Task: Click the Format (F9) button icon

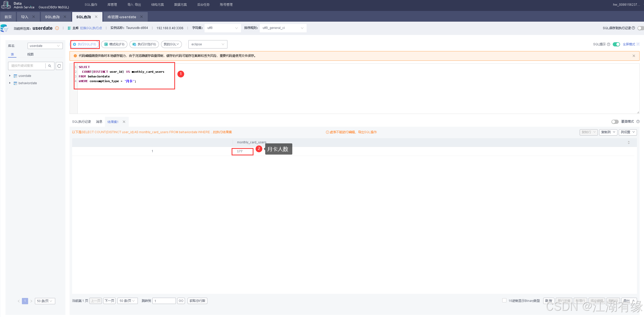Action: pyautogui.click(x=106, y=44)
